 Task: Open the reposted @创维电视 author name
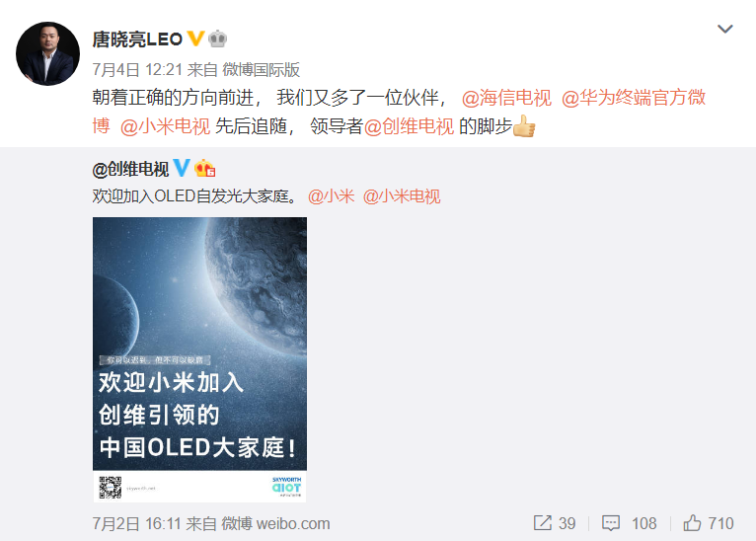pos(130,169)
